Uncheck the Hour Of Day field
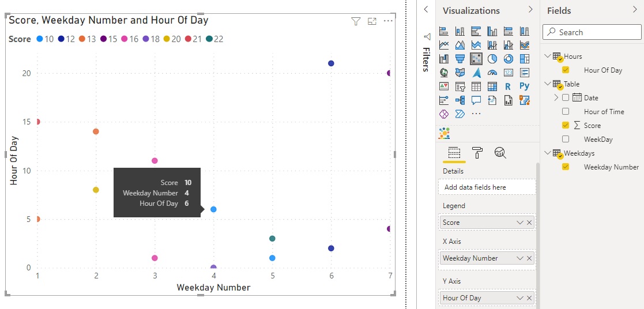The image size is (644, 309). pyautogui.click(x=566, y=70)
